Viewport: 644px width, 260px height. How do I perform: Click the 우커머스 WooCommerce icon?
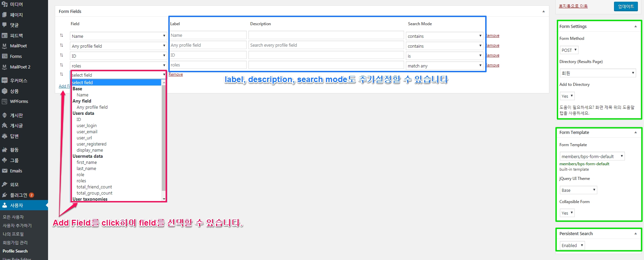pos(4,80)
